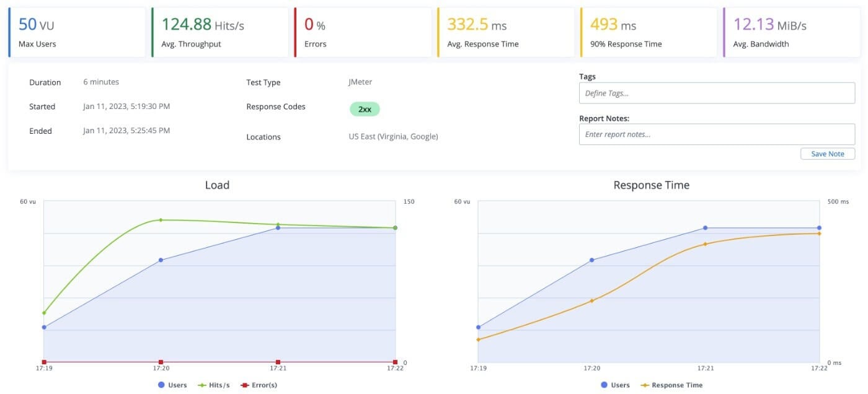Toggle Response Time series in legend

click(671, 385)
